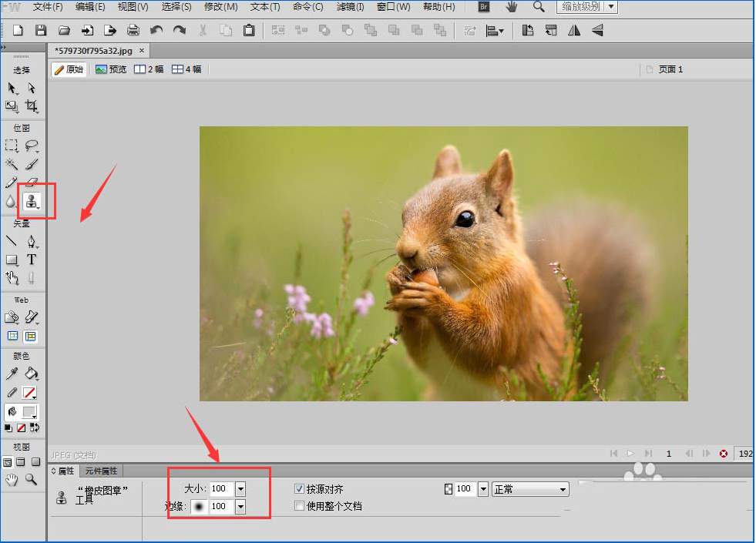Disable the 按源对齐 checkbox
756x543 pixels.
pos(300,489)
